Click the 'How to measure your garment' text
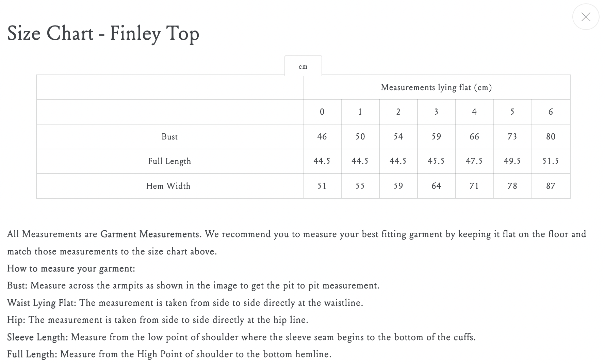 click(x=71, y=269)
